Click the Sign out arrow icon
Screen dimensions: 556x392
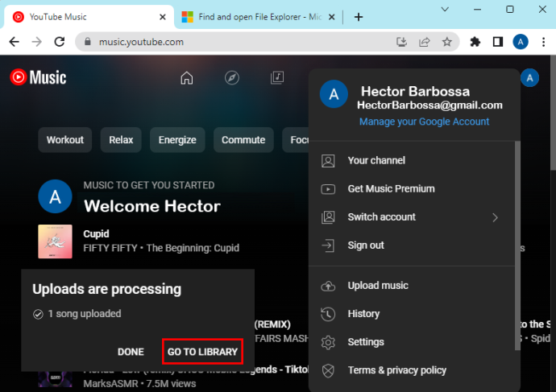coord(328,246)
